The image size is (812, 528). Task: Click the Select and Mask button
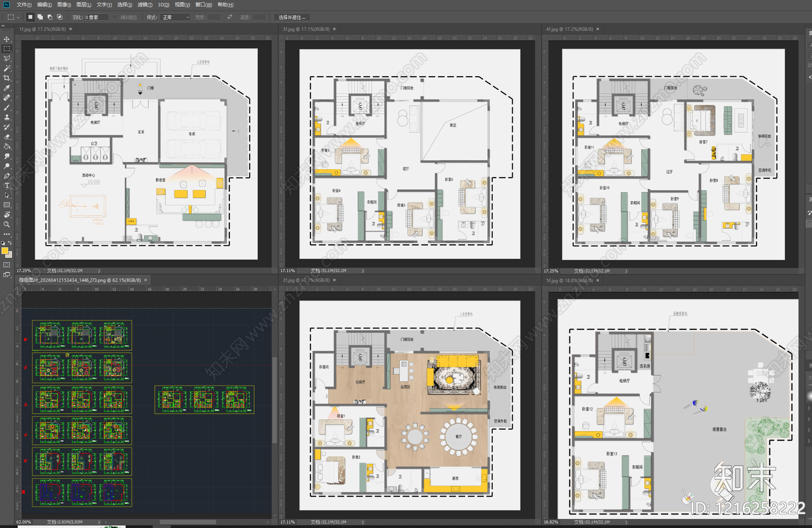292,17
